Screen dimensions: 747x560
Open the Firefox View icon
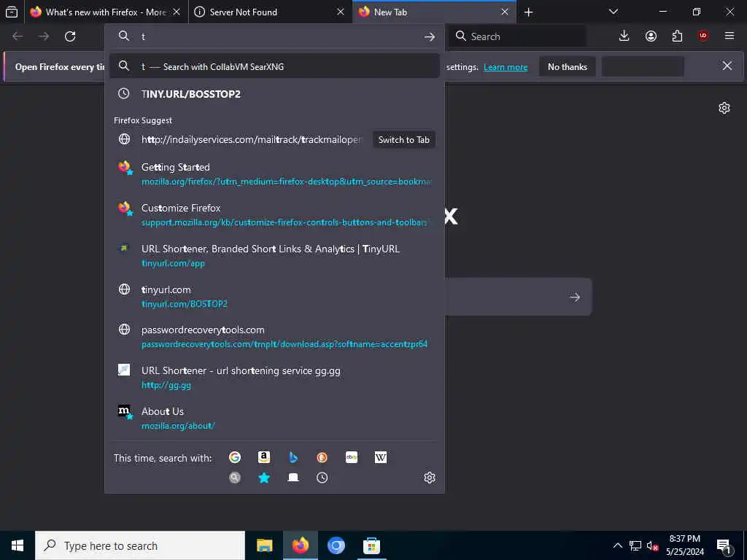(12, 12)
